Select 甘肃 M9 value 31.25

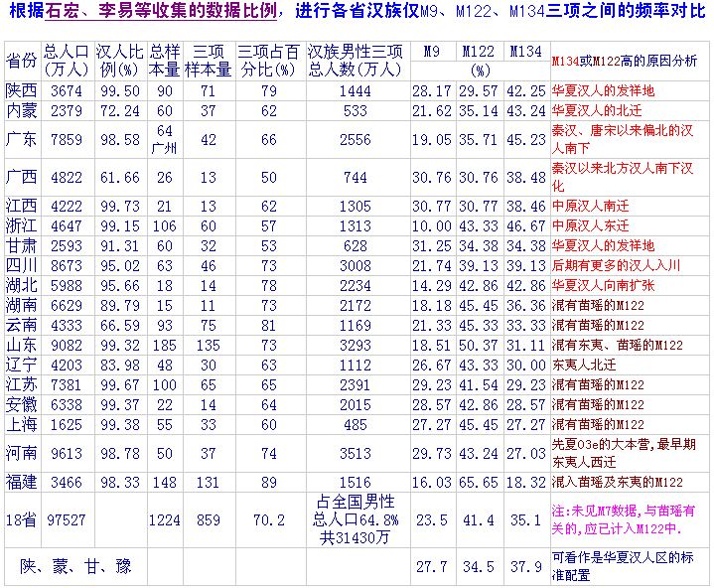pos(432,246)
